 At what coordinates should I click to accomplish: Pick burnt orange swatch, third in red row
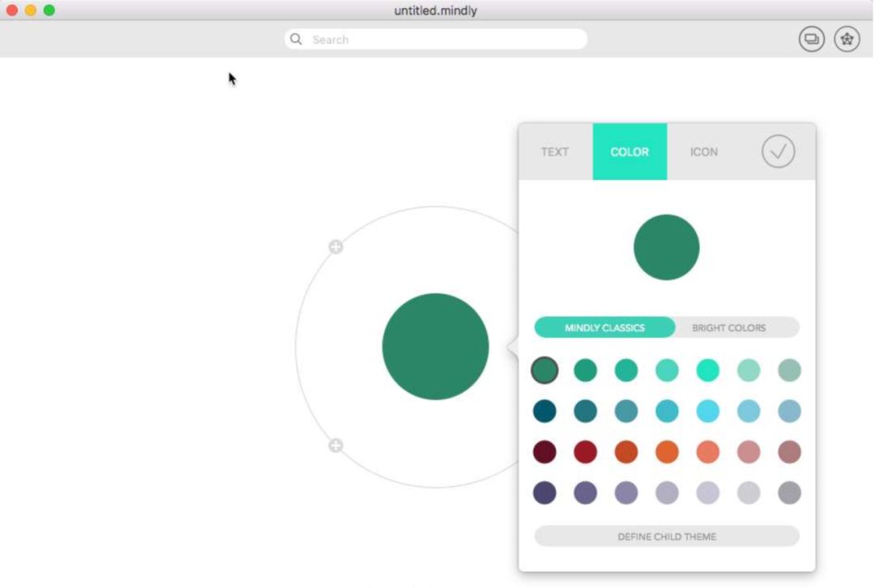pos(625,452)
